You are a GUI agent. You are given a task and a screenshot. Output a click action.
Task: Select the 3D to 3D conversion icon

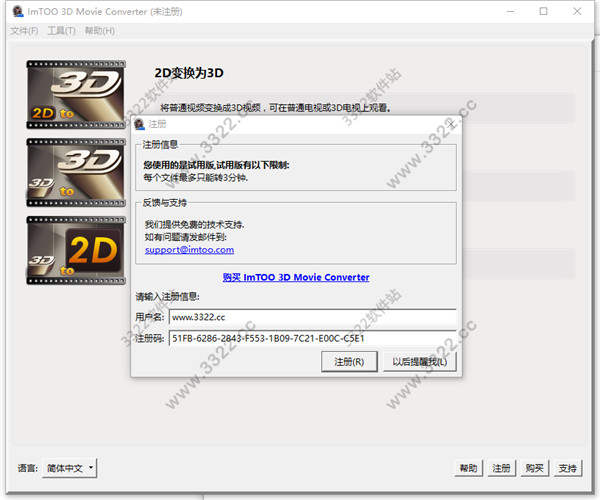(x=76, y=173)
